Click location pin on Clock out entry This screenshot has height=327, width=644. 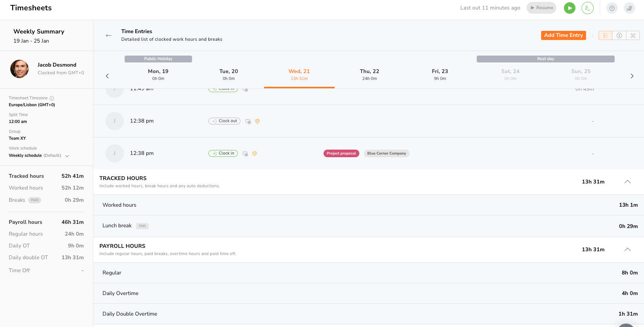click(x=257, y=121)
